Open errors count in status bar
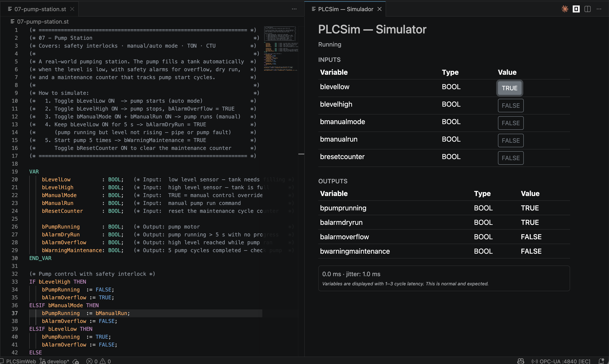The height and width of the screenshot is (364, 609). [92, 361]
